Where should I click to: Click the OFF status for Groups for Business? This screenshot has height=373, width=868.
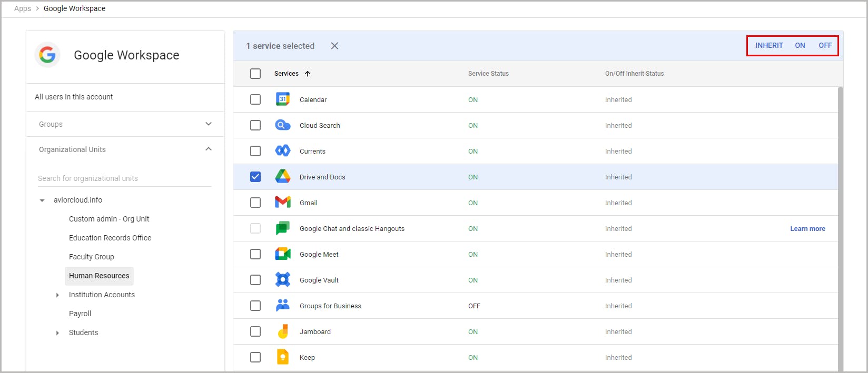[x=474, y=306]
